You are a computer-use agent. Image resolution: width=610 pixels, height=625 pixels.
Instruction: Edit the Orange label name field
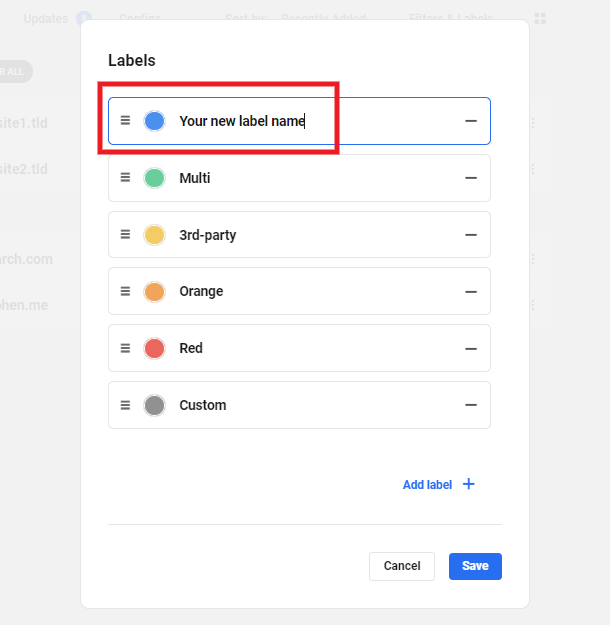click(300, 292)
